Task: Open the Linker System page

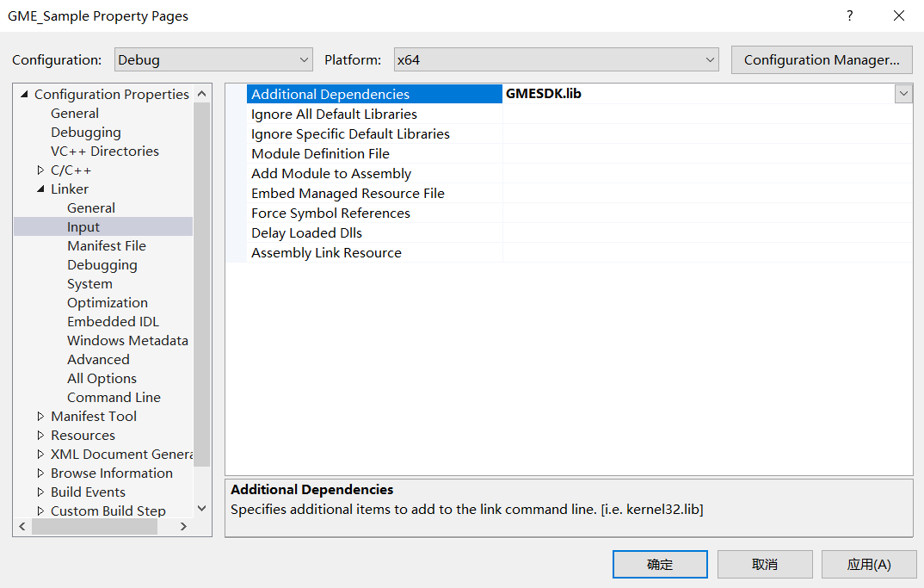Action: coord(89,284)
